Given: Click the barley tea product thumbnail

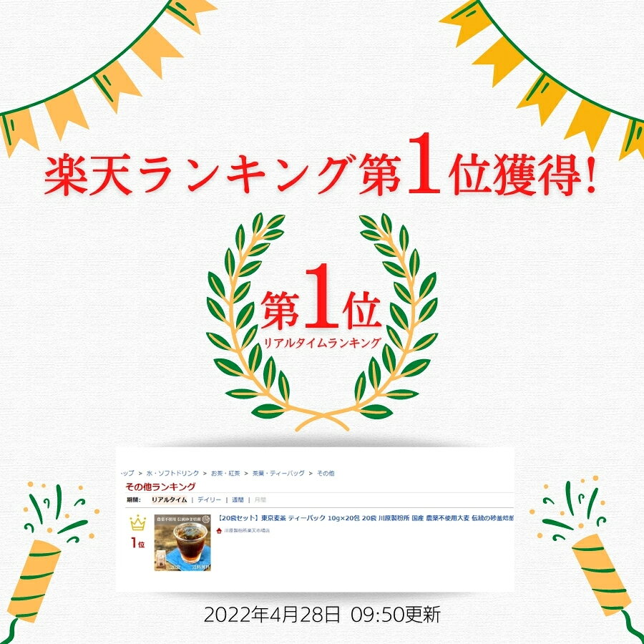Looking at the screenshot, I should click(x=182, y=542).
